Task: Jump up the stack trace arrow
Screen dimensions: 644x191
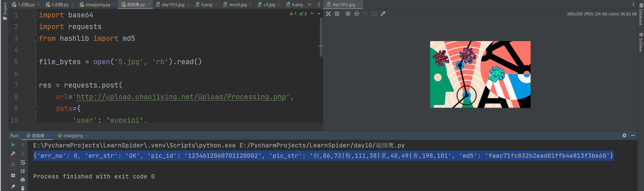Action: pyautogui.click(x=23, y=145)
